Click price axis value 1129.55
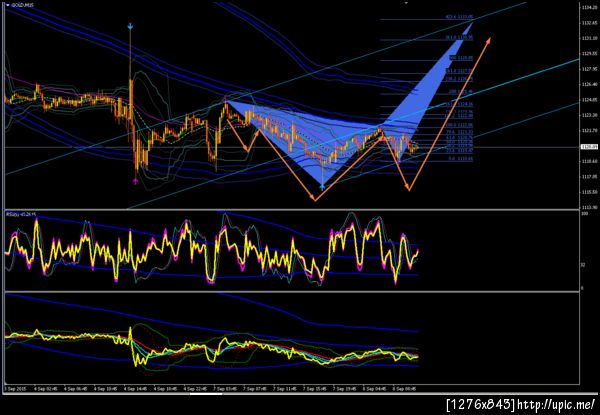Screen dimensions: 600x415 (589, 54)
